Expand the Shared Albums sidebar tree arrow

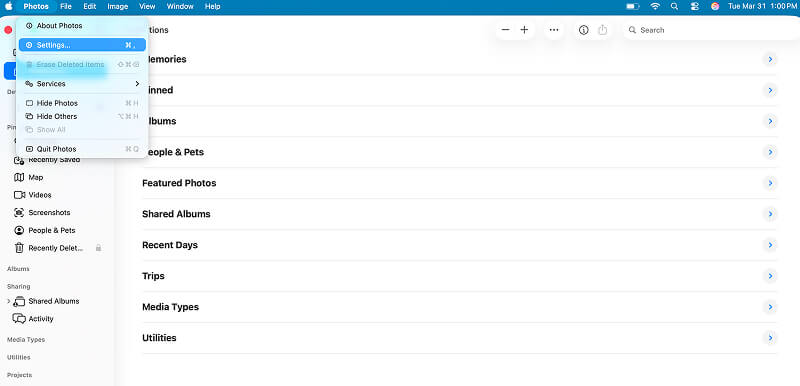[8, 301]
